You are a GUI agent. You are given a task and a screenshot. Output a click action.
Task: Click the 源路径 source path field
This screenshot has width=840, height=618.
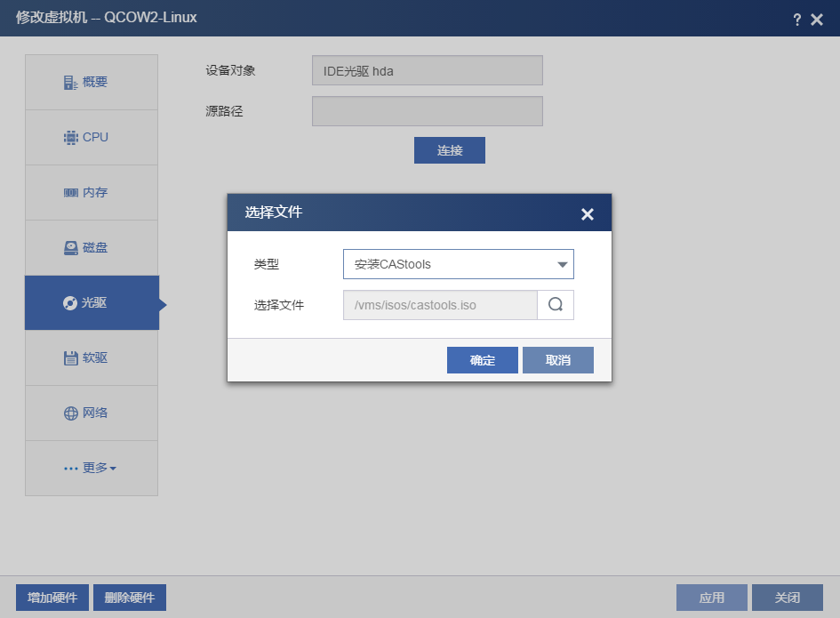tap(427, 111)
